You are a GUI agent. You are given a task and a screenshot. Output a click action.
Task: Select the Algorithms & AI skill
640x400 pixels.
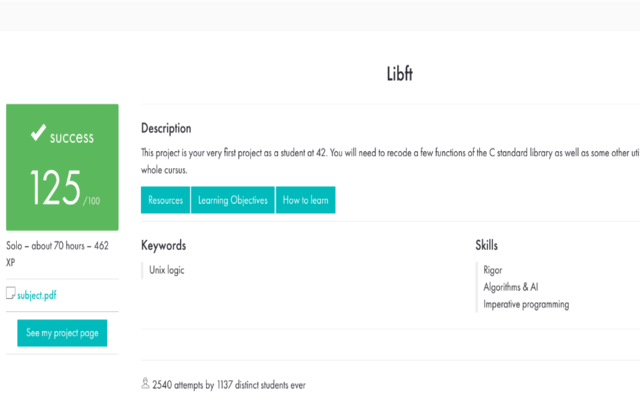pos(511,287)
